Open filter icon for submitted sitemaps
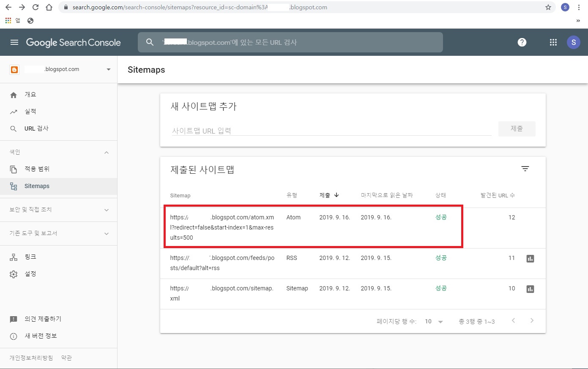 pos(525,169)
